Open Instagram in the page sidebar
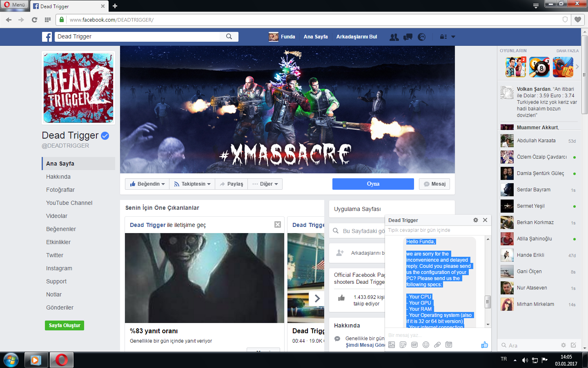 click(x=59, y=268)
